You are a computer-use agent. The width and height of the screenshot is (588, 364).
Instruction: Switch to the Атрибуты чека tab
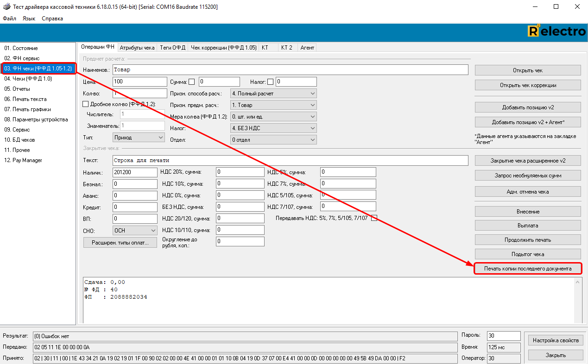(x=137, y=47)
